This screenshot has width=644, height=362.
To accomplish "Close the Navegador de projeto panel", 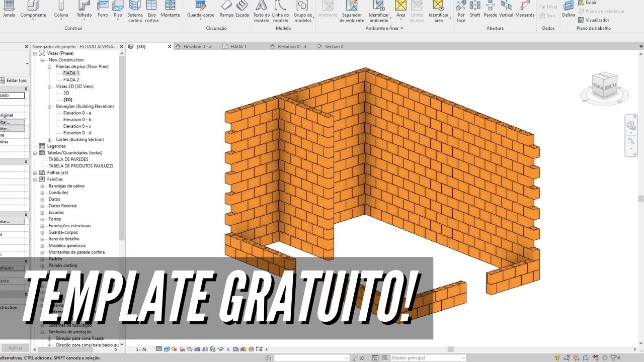I will (122, 46).
